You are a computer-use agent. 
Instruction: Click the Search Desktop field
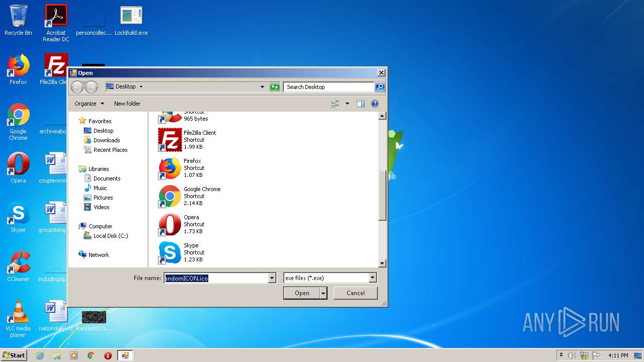point(329,87)
